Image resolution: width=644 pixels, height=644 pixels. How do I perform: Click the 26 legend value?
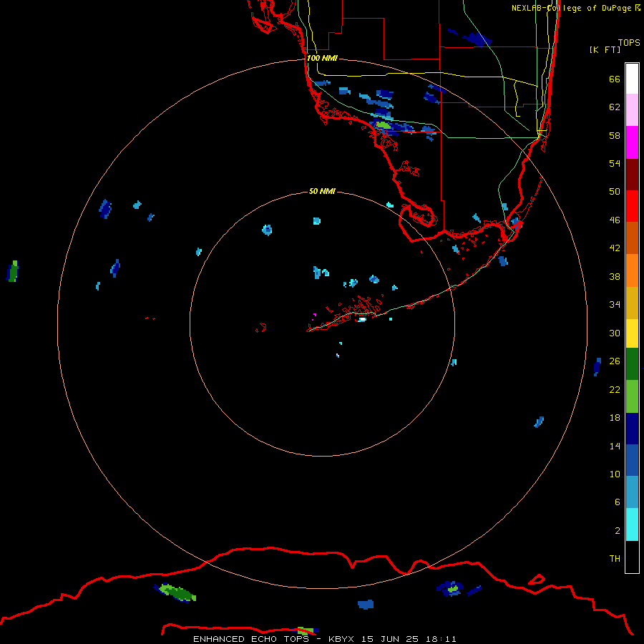(615, 361)
